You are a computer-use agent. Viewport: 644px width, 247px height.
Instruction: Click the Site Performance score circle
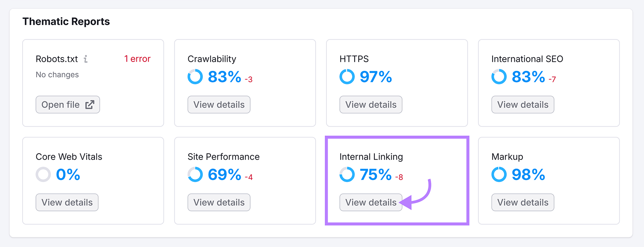(195, 175)
